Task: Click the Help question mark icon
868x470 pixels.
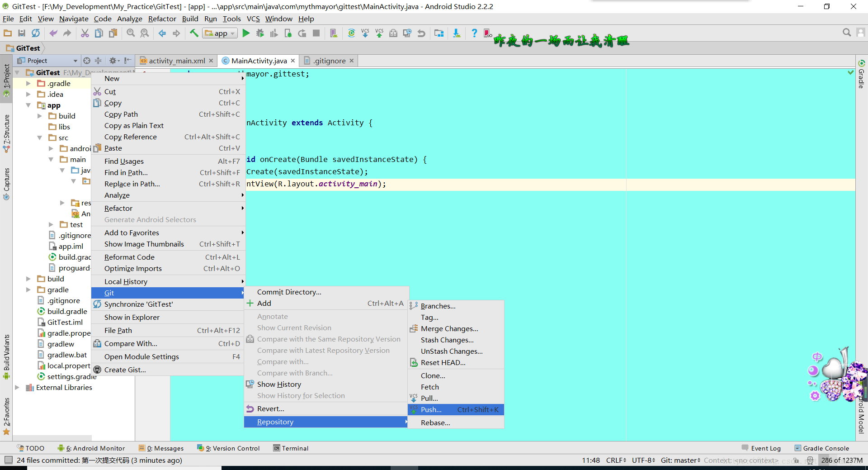Action: coord(474,33)
